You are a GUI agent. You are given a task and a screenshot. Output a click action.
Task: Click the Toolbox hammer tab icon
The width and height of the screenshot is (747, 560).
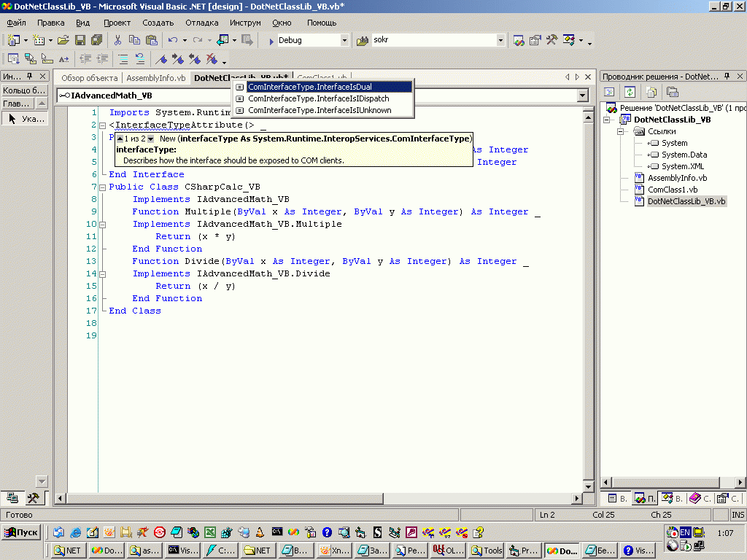click(33, 498)
